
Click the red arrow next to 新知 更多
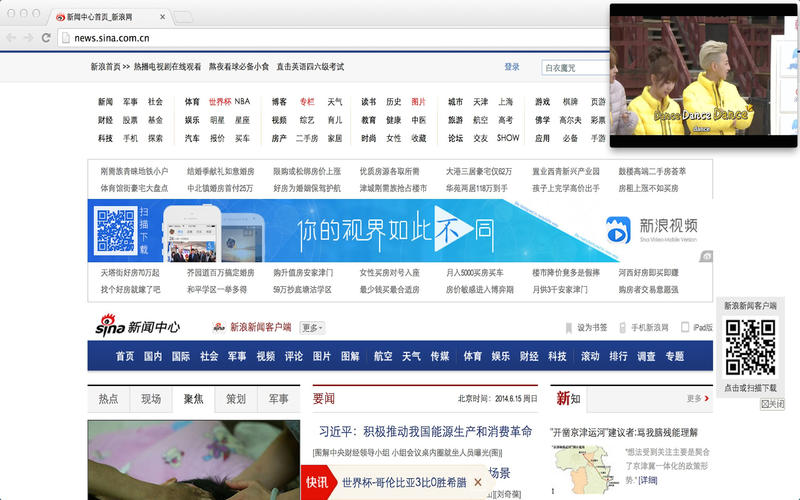pyautogui.click(x=707, y=398)
